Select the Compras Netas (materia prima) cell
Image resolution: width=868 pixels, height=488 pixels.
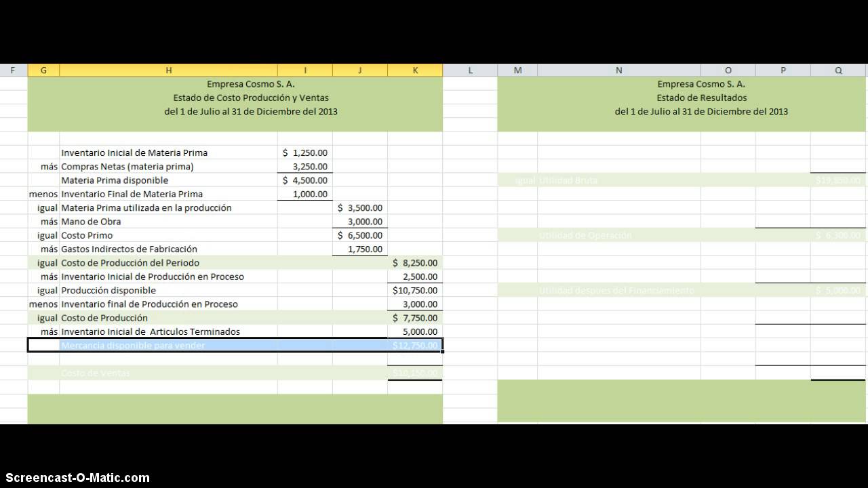(127, 167)
